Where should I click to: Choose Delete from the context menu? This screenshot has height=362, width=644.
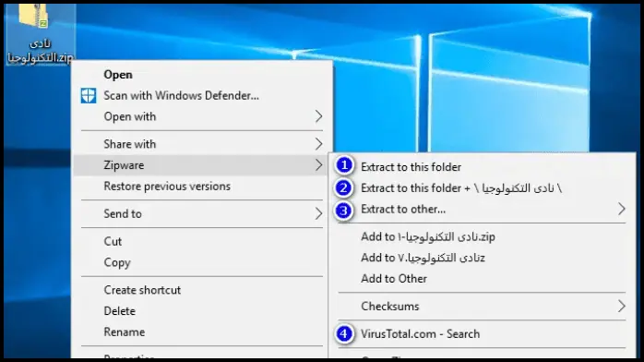click(120, 311)
